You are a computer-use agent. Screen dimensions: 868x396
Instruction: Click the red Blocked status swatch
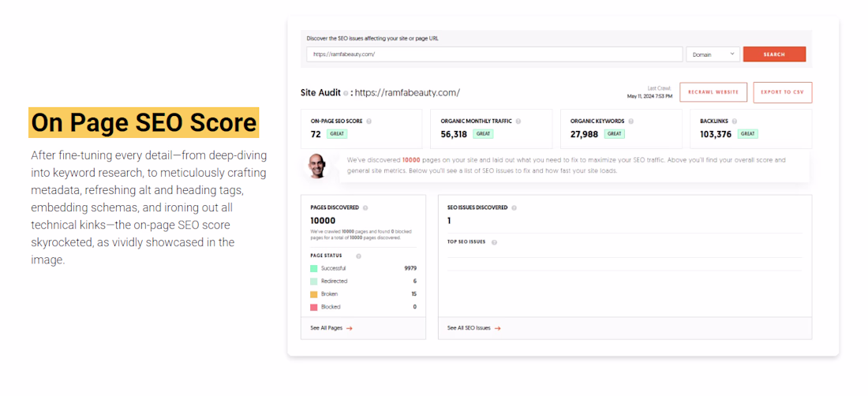click(314, 306)
